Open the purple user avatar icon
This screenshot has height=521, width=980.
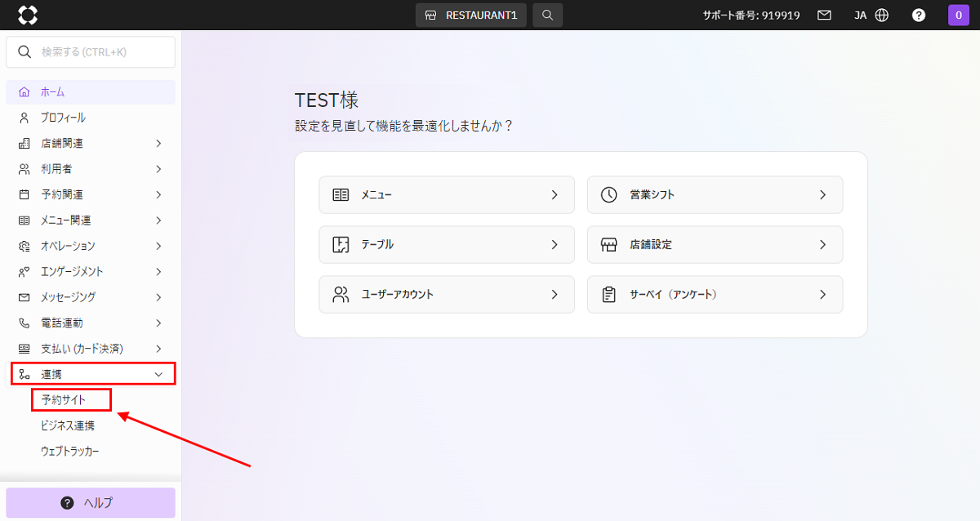[958, 15]
